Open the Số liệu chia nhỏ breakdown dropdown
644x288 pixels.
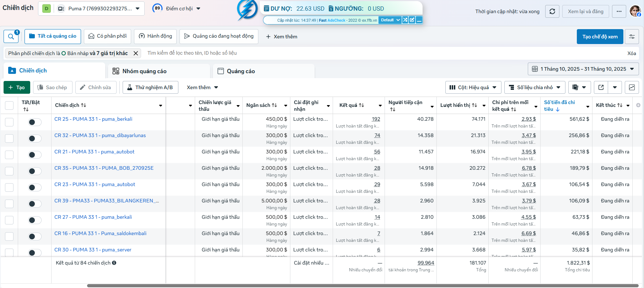pyautogui.click(x=535, y=87)
